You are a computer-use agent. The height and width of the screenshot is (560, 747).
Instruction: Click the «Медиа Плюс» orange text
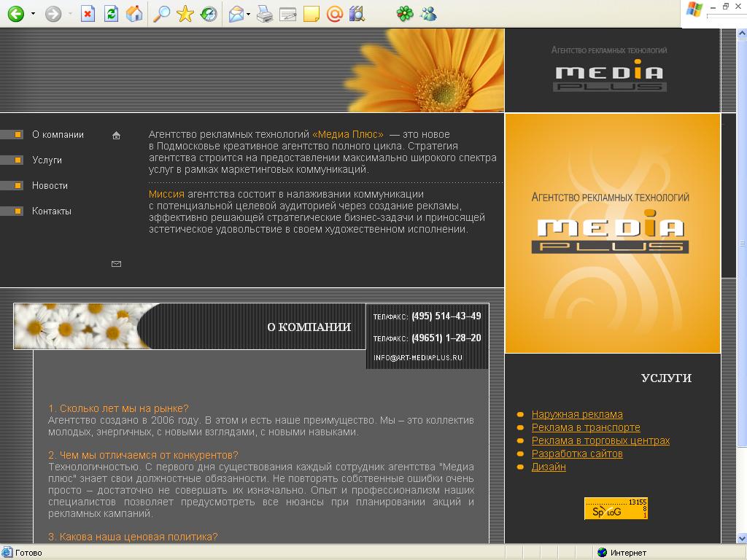pyautogui.click(x=348, y=135)
